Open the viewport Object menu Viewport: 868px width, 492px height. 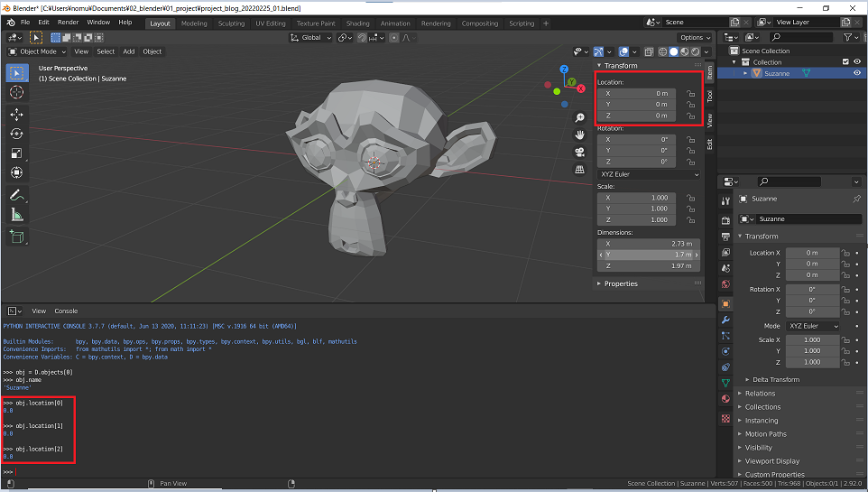(152, 51)
